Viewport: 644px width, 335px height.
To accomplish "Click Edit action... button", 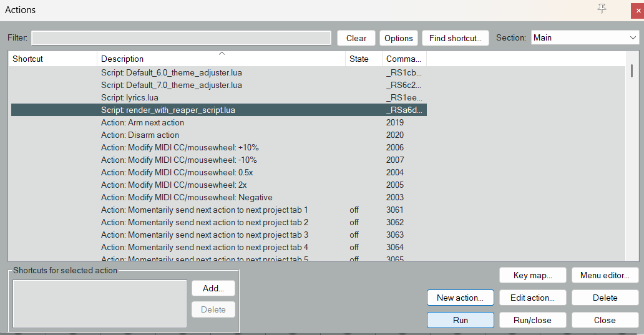I will tap(533, 298).
